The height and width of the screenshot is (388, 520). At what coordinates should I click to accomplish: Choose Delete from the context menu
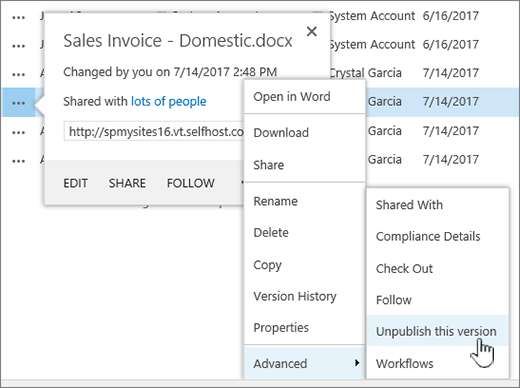point(305,233)
